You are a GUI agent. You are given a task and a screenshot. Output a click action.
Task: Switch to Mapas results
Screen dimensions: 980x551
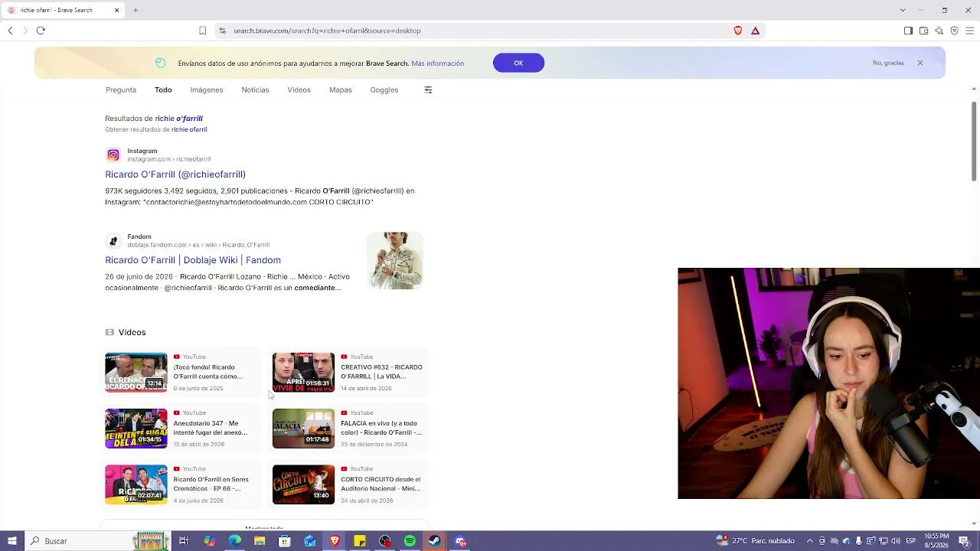tap(341, 90)
